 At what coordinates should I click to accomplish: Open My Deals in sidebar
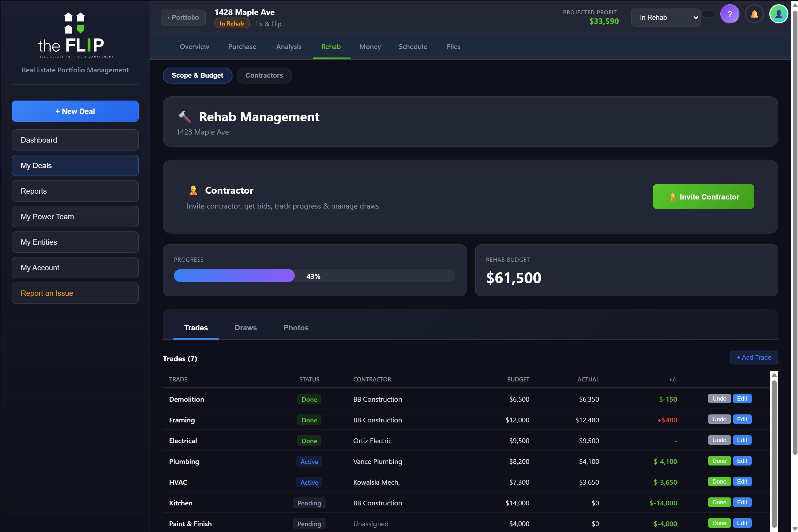[75, 165]
